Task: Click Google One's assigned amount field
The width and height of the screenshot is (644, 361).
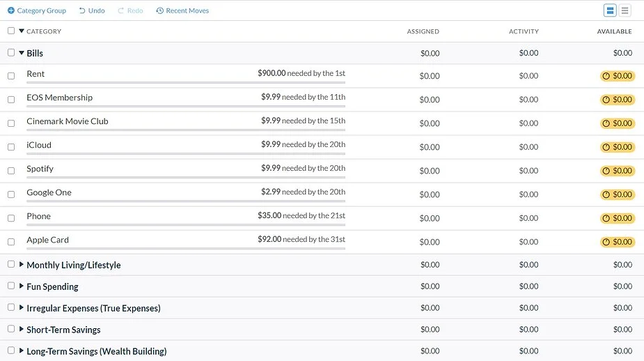Action: click(430, 194)
